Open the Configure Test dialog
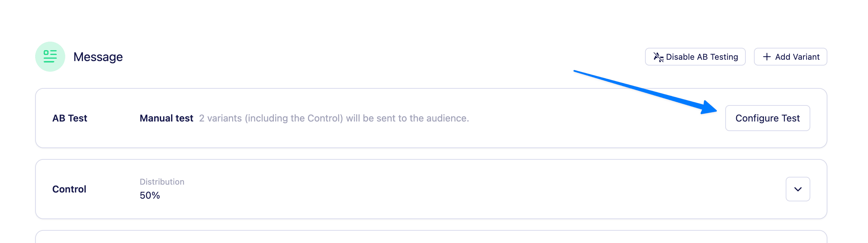Screen dimensions: 868x243 coord(767,118)
